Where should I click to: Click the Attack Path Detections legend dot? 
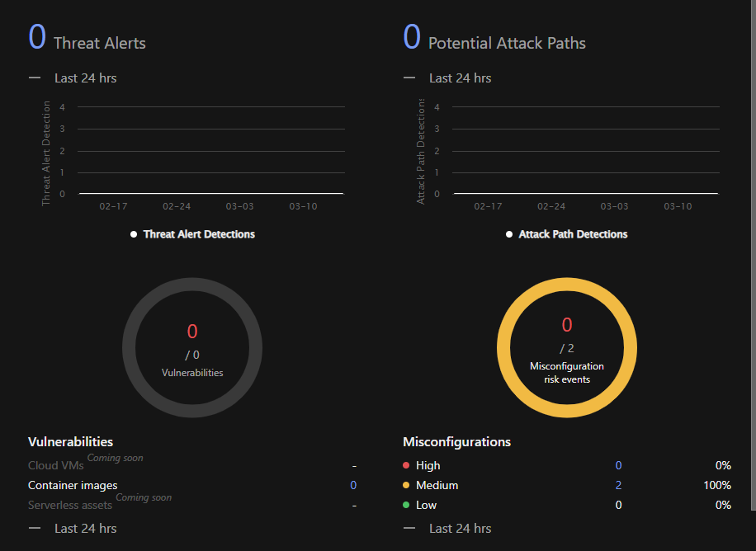(509, 234)
